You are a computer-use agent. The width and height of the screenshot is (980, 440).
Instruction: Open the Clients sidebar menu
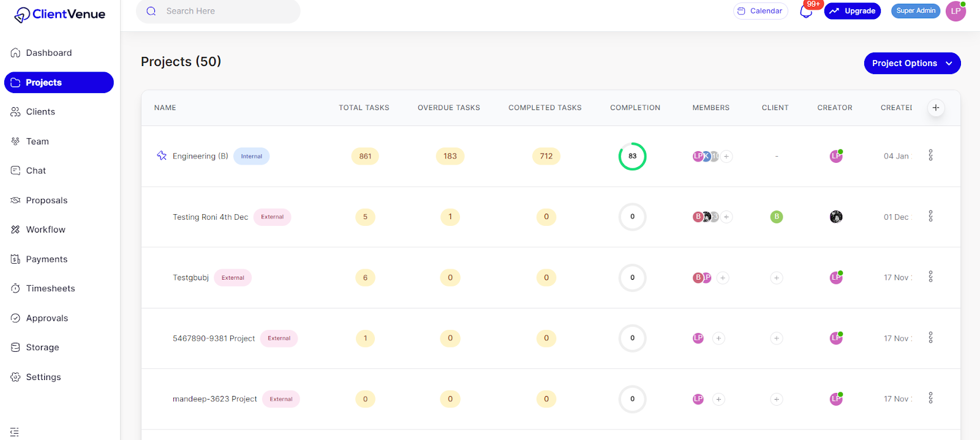(40, 112)
